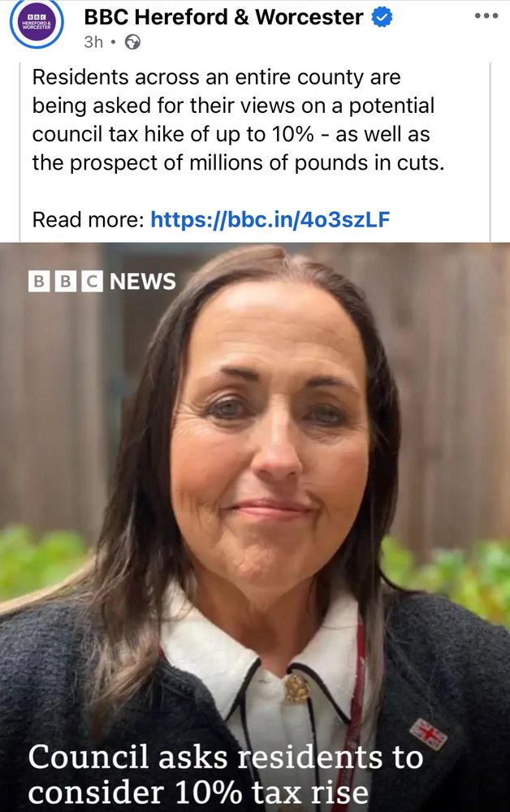The height and width of the screenshot is (812, 510).
Task: Click the blue verified badge checkmark
Action: point(382,18)
